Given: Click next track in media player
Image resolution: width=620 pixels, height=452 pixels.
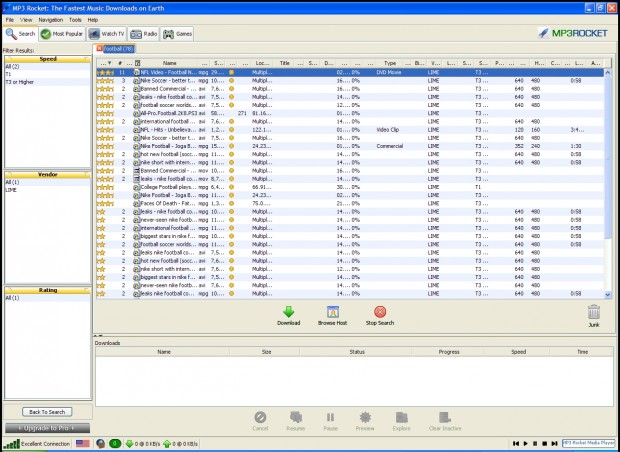Looking at the screenshot, I should 554,444.
